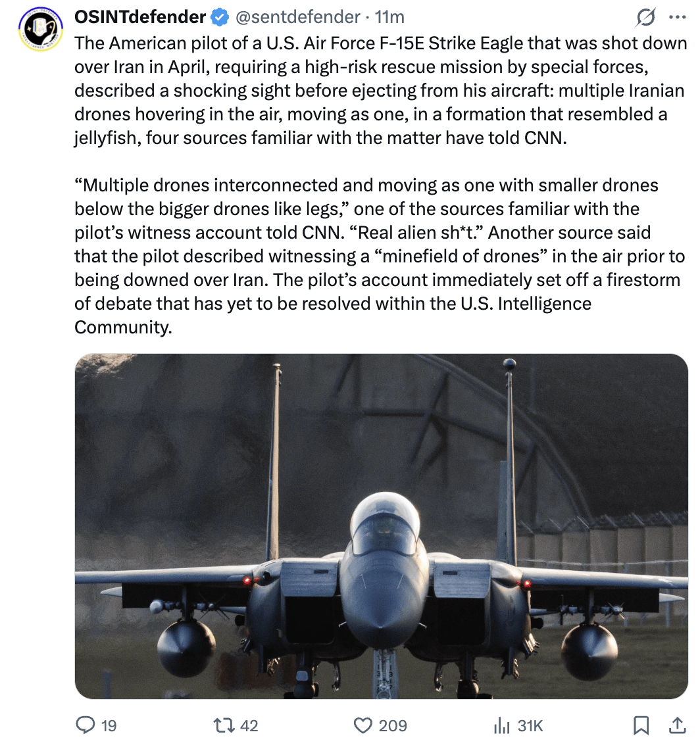The width and height of the screenshot is (700, 751).
Task: View post analytics bar chart icon
Action: click(x=501, y=725)
